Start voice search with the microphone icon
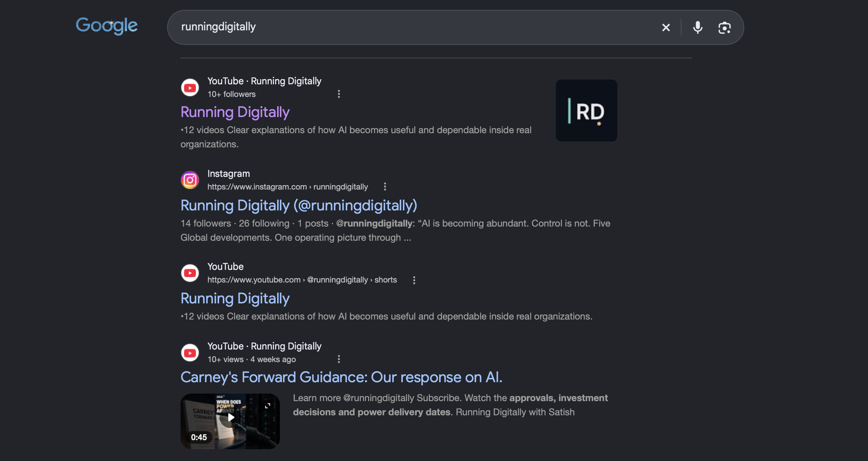The width and height of the screenshot is (868, 461). (697, 28)
